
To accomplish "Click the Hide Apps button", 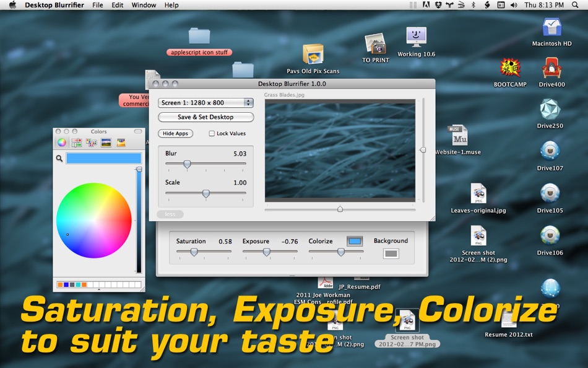I will click(x=176, y=133).
